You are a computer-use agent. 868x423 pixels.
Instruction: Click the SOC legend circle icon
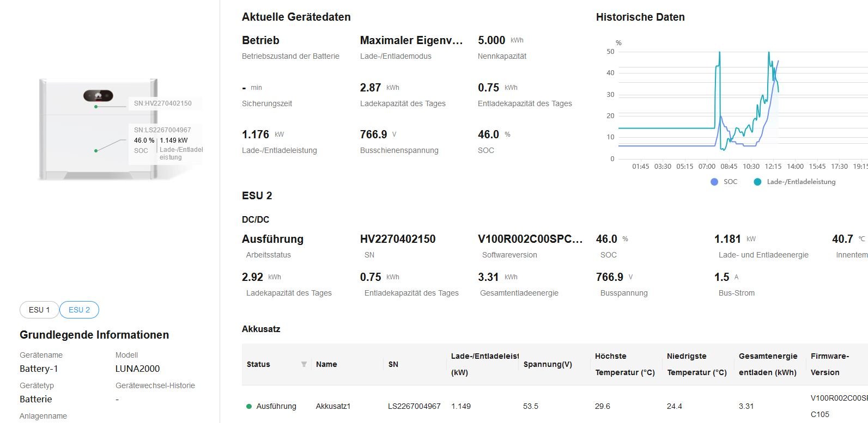tap(714, 182)
